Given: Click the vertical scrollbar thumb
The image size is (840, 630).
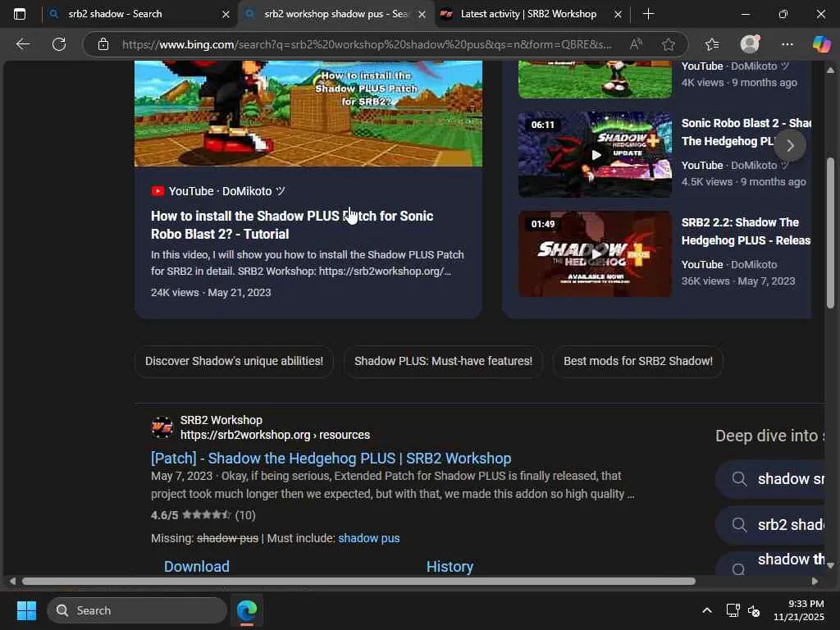Looking at the screenshot, I should [x=830, y=233].
